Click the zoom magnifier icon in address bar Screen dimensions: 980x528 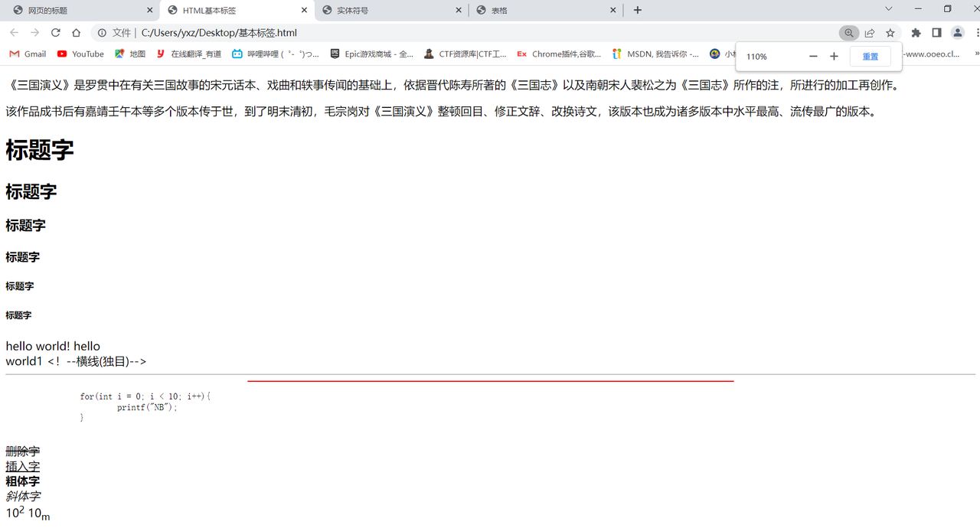pyautogui.click(x=848, y=33)
